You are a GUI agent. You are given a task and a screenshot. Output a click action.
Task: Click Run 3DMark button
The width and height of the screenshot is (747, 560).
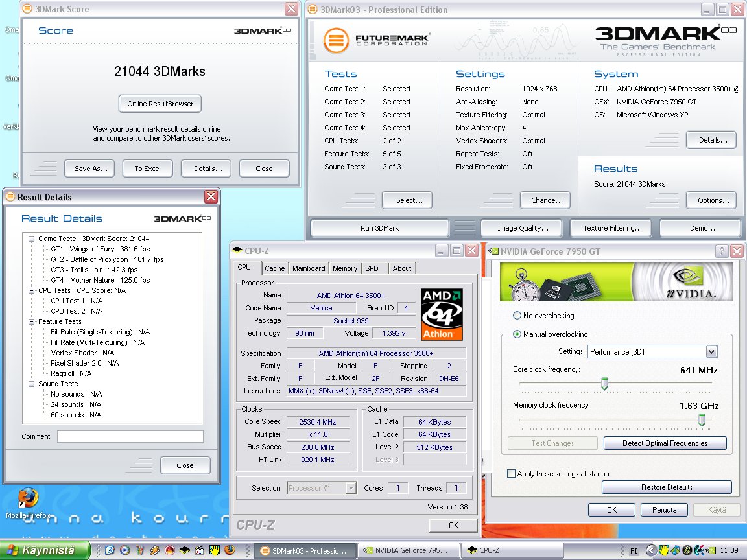(380, 228)
